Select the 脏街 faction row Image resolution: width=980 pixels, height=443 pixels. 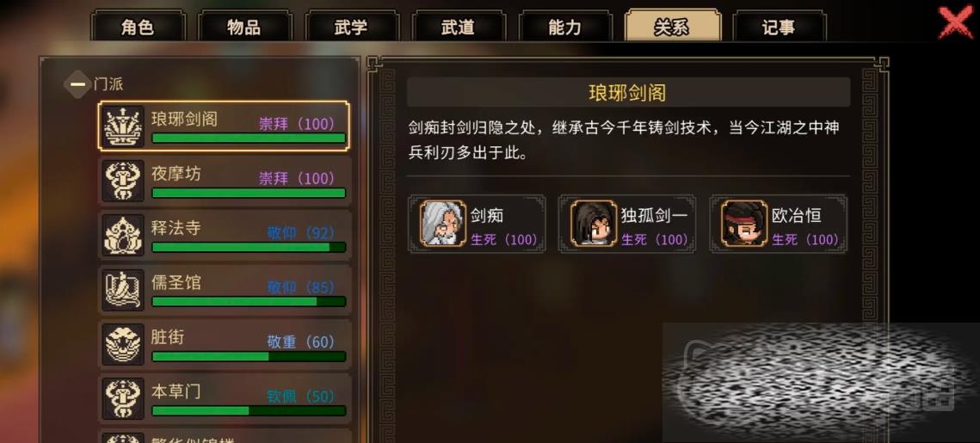[x=225, y=344]
